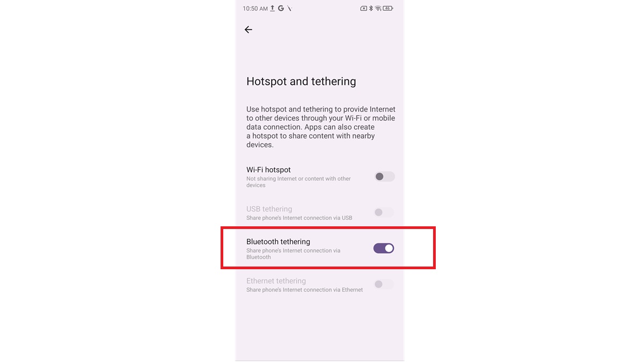The width and height of the screenshot is (644, 362).
Task: Tap the 10:50 AM clock
Action: coord(255,9)
